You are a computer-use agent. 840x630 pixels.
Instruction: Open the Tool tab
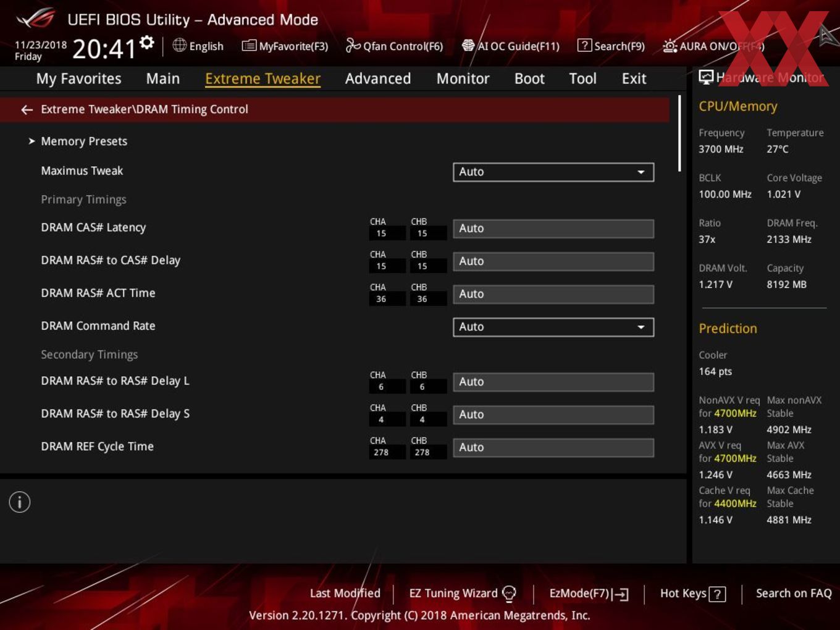point(582,78)
